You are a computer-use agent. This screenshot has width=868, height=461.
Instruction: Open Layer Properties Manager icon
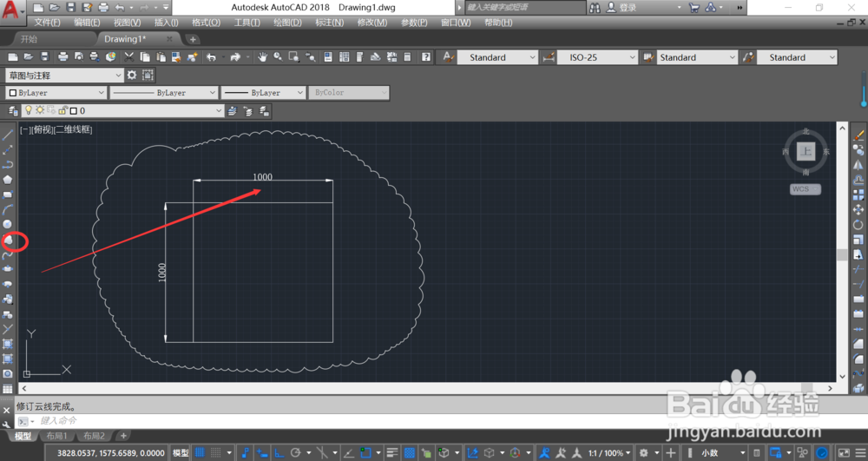(13, 110)
